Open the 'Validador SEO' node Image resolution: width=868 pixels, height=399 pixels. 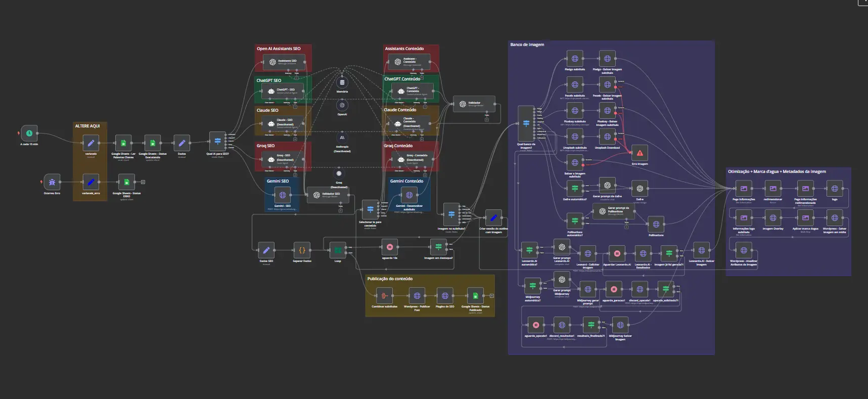coord(328,195)
